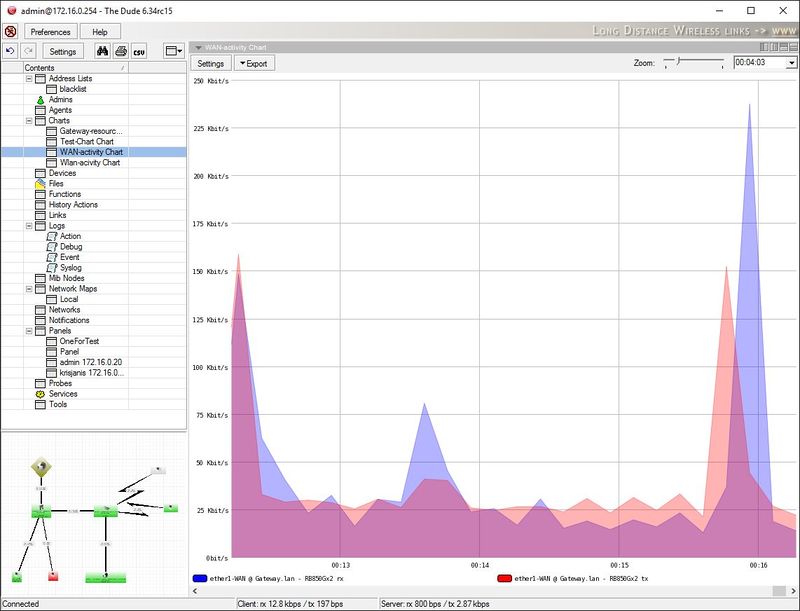The width and height of the screenshot is (800, 611).
Task: Click the Networks table icon in the tree
Action: 40,310
